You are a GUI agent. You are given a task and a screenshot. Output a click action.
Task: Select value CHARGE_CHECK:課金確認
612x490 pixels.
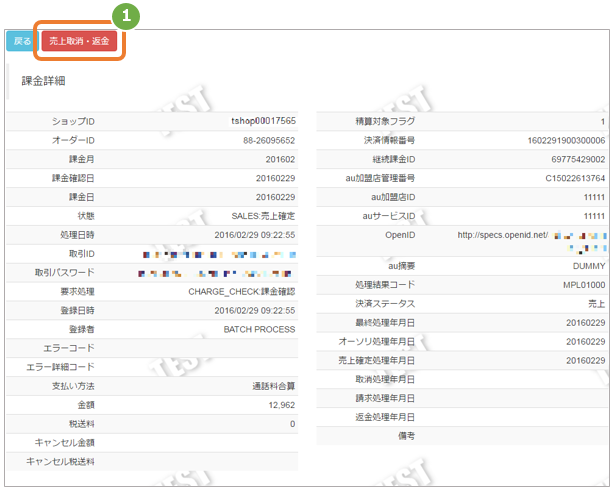[242, 292]
